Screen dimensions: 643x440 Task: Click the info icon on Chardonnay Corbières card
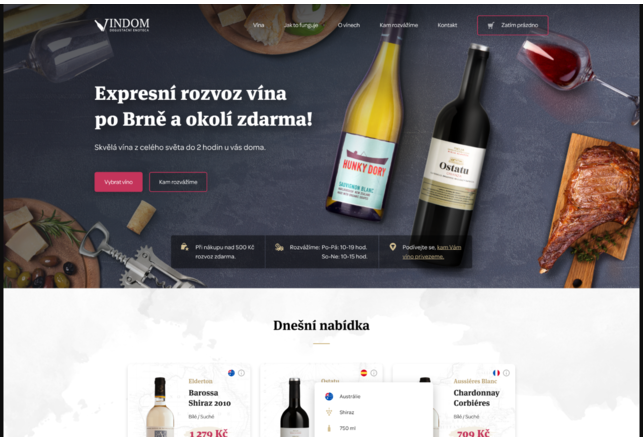click(506, 373)
